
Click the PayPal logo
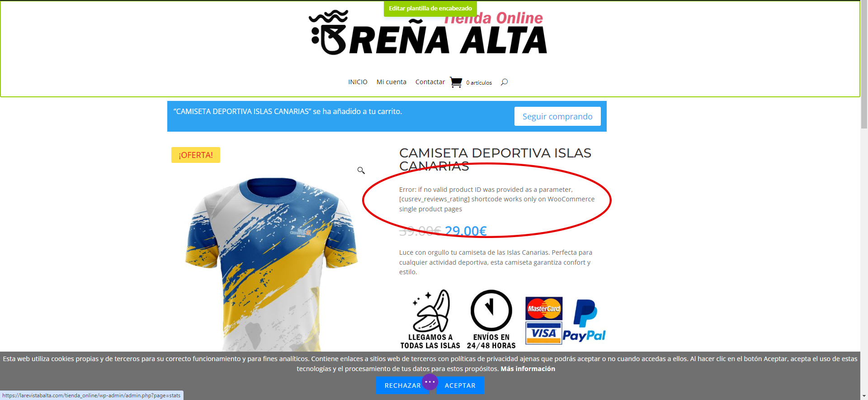click(x=584, y=321)
